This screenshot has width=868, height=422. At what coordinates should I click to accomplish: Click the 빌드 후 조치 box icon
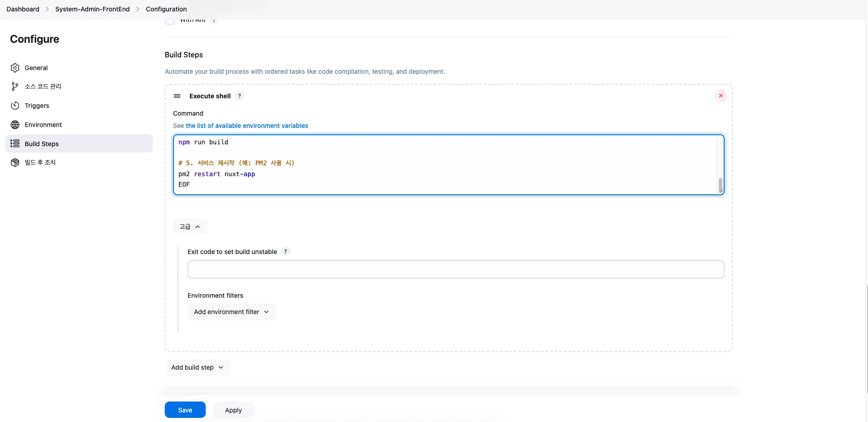(15, 163)
